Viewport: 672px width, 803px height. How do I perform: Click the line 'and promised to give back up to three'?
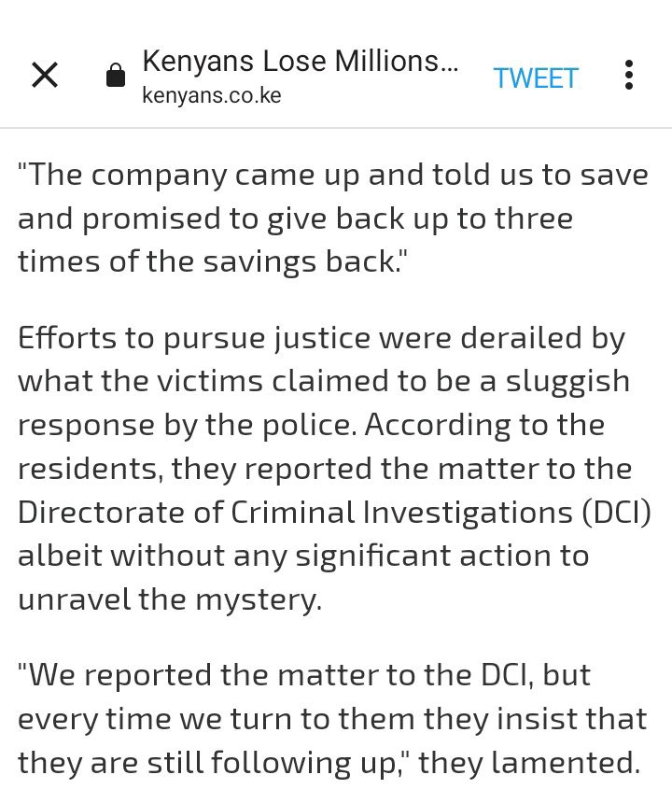click(x=295, y=218)
